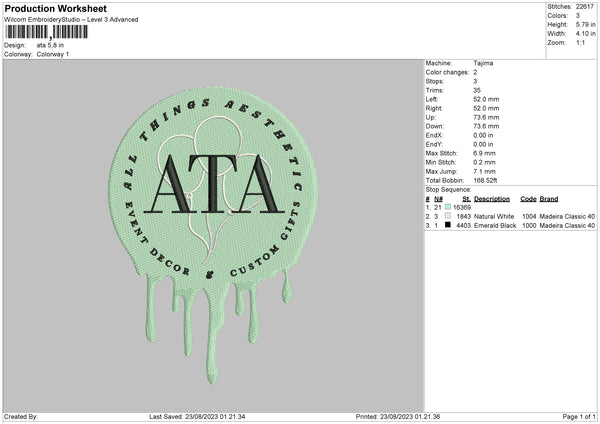The width and height of the screenshot is (600, 424).
Task: Click the stitch count value 22617
Action: pos(585,7)
